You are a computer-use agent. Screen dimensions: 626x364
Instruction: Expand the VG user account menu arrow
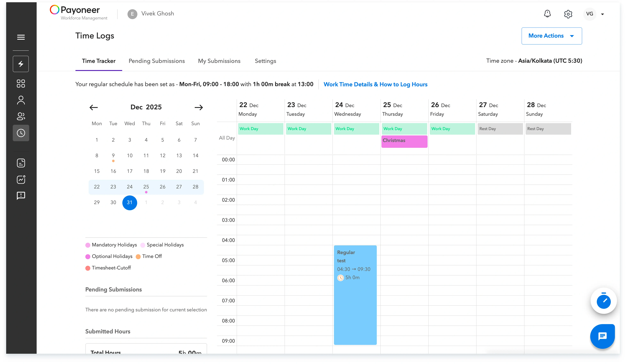602,14
